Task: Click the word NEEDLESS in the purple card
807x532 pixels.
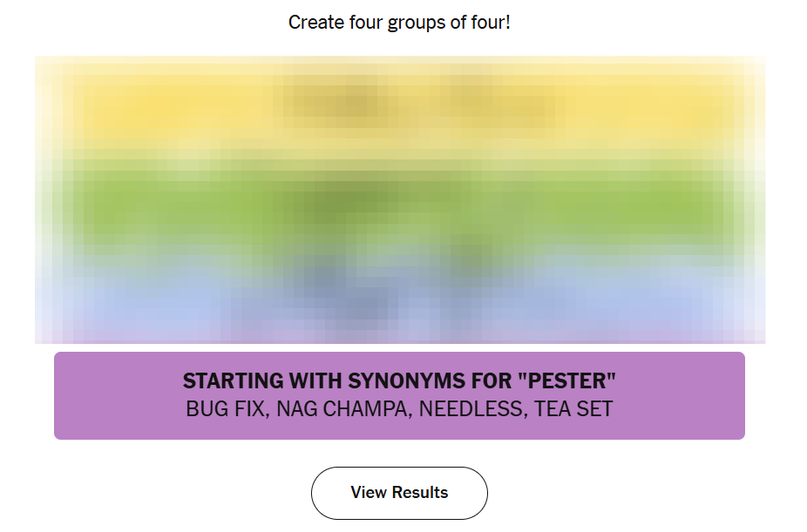Action: pos(471,409)
